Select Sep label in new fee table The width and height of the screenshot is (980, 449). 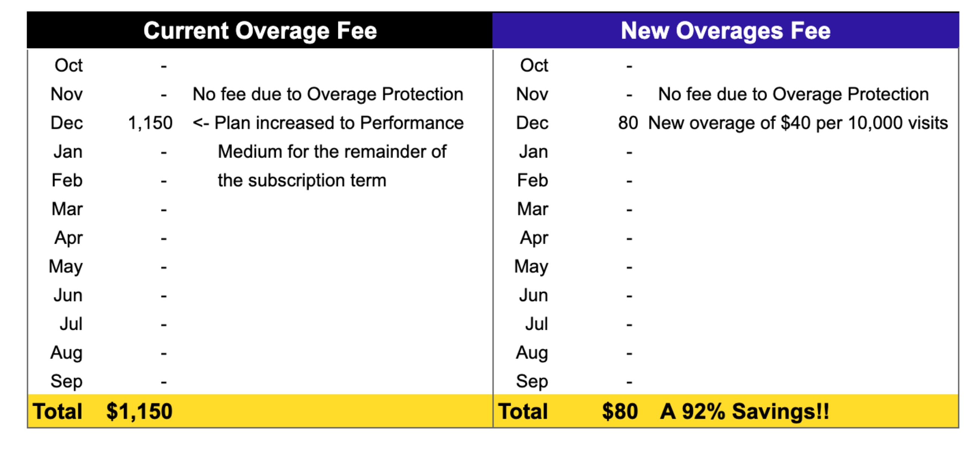pyautogui.click(x=532, y=381)
